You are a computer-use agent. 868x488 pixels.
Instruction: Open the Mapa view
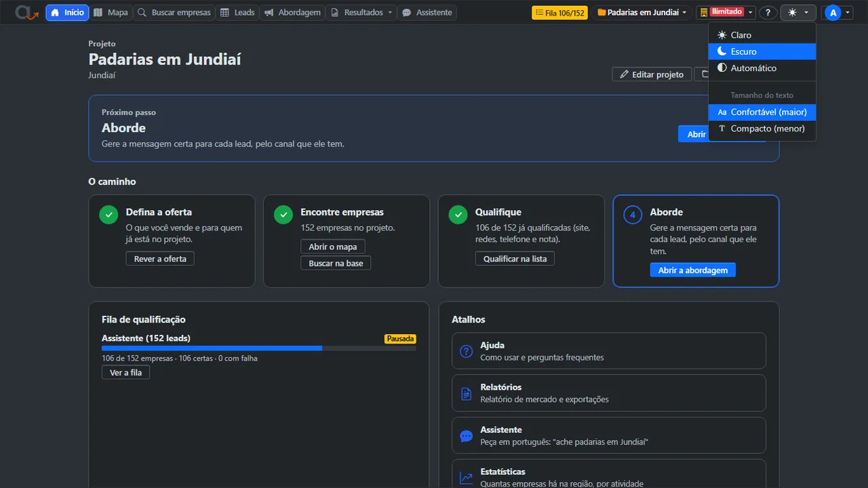point(111,12)
